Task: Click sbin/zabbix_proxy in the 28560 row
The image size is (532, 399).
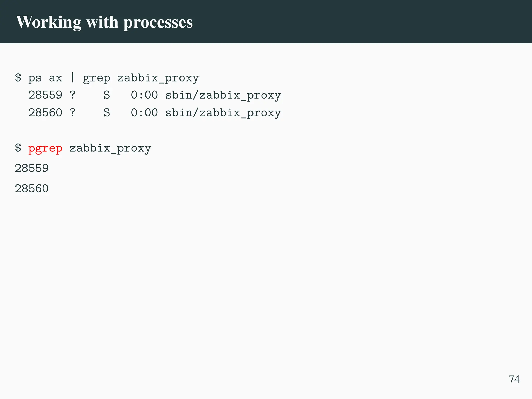Action: (x=223, y=113)
